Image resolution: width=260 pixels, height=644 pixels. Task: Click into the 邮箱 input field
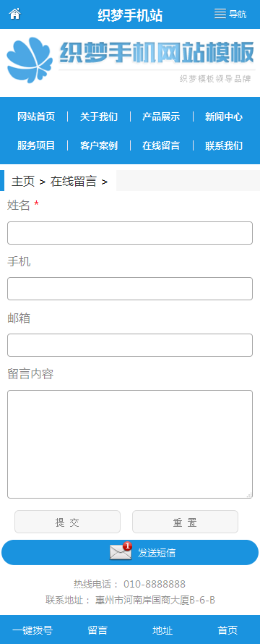point(130,345)
